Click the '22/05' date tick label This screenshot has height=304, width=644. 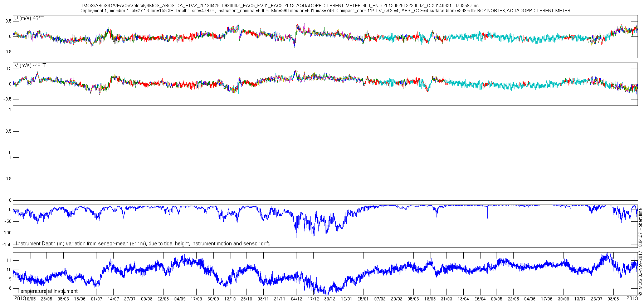[x=513, y=299]
